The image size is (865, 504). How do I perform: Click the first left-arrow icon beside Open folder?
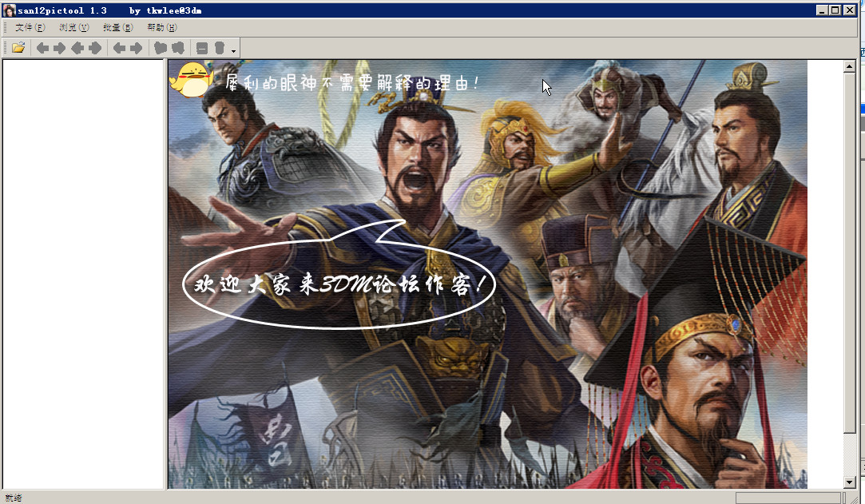click(x=42, y=48)
